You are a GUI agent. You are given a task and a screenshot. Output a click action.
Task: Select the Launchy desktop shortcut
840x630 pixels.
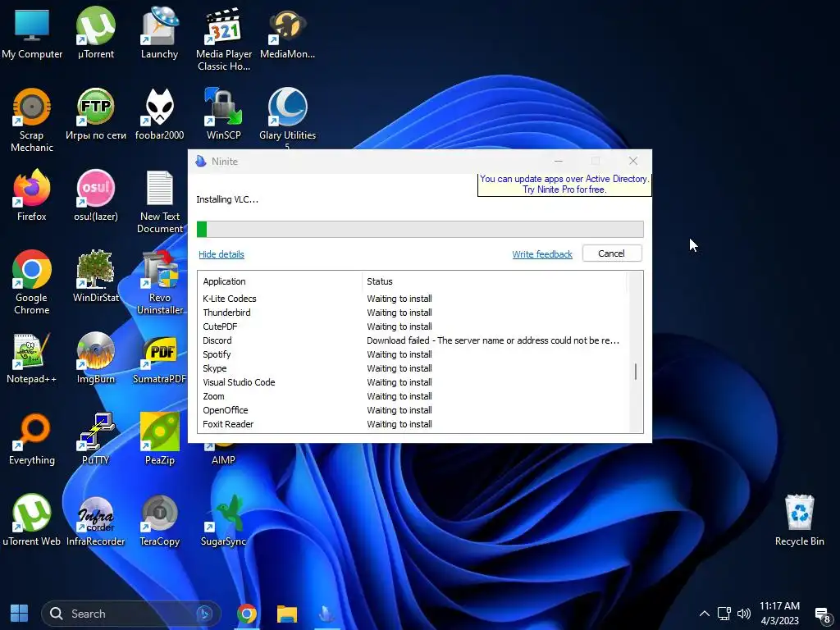(x=159, y=33)
